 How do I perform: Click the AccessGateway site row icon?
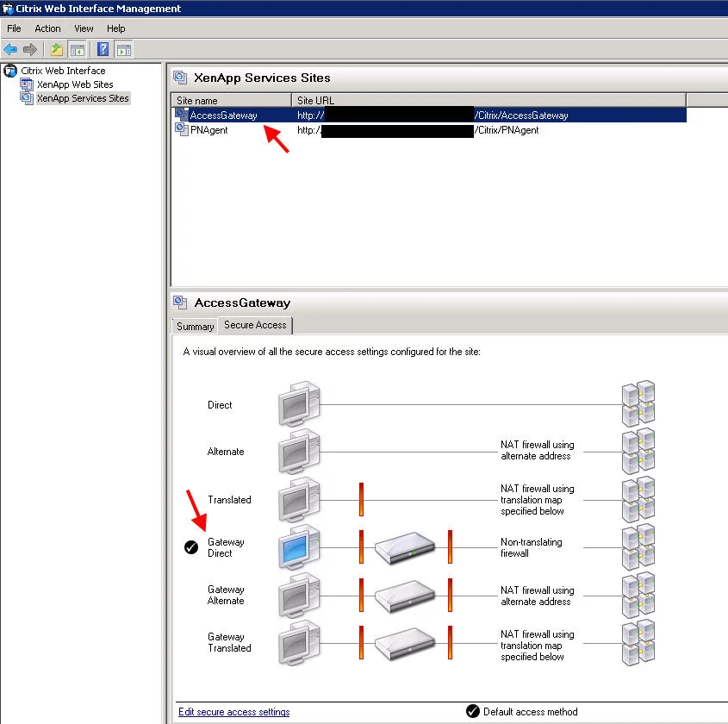pos(182,115)
